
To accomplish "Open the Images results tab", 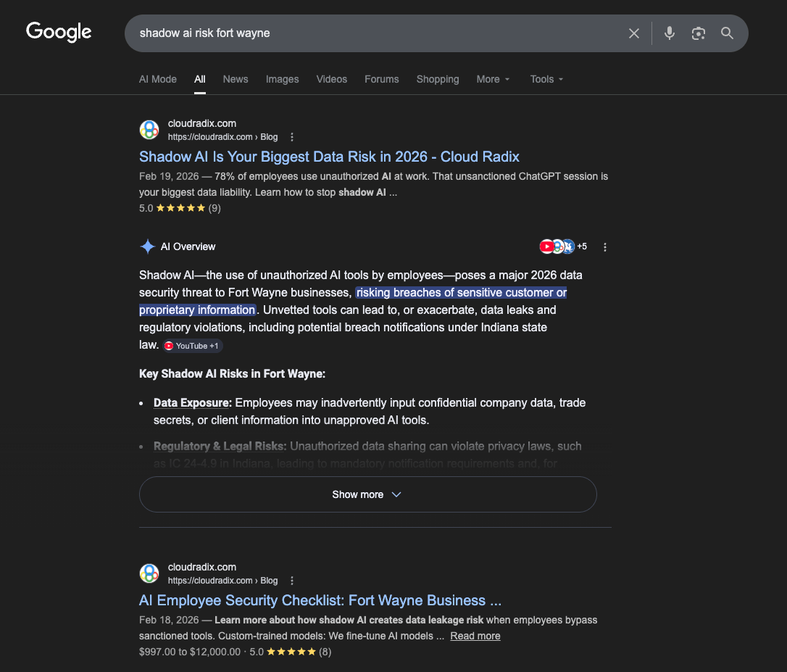I will pos(282,79).
